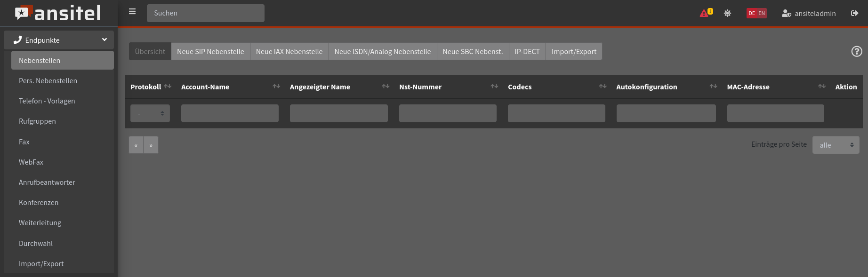Open the help question mark icon
The height and width of the screenshot is (277, 868).
pyautogui.click(x=857, y=52)
